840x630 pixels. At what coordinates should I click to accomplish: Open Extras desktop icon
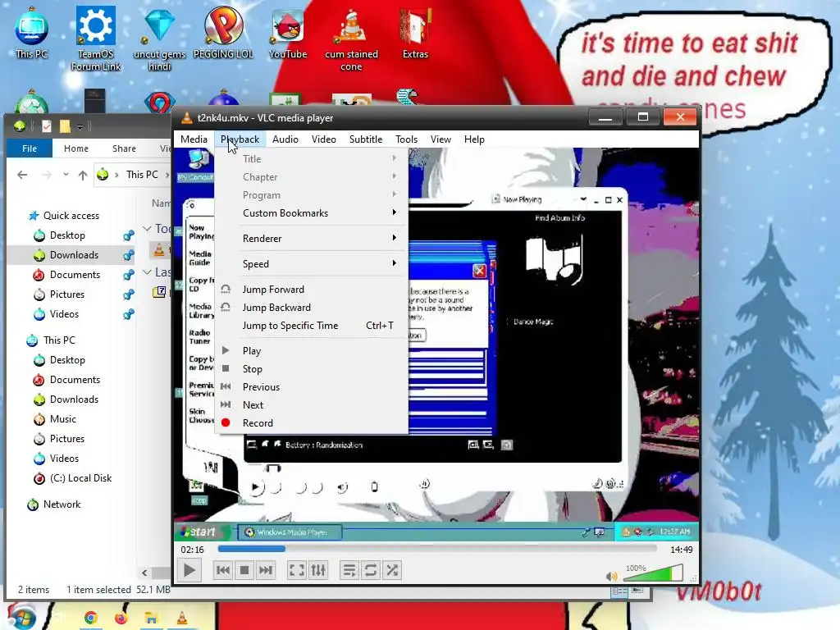coord(415,33)
